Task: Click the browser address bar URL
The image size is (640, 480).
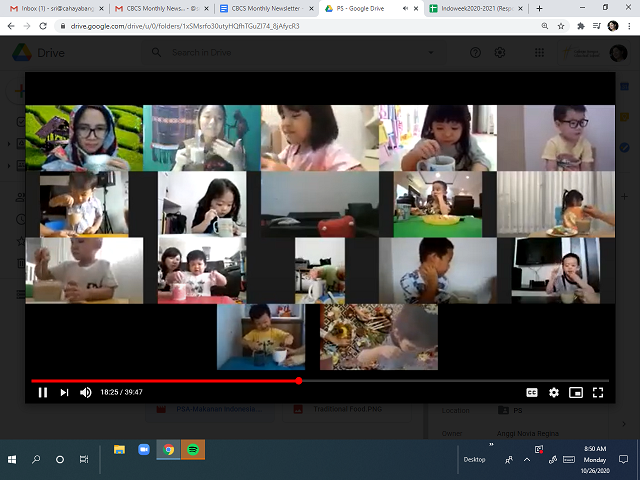Action: (x=200, y=25)
